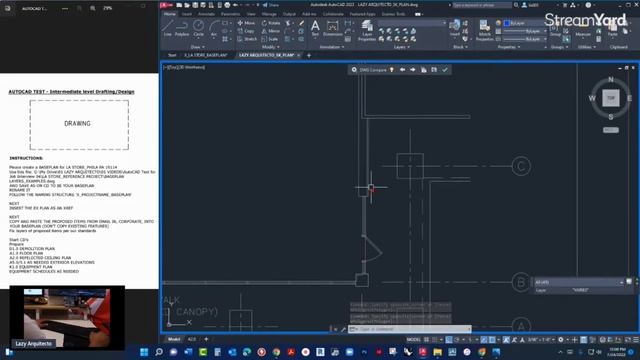
Task: Toggle MODEL space button in status bar
Action: click(413, 340)
